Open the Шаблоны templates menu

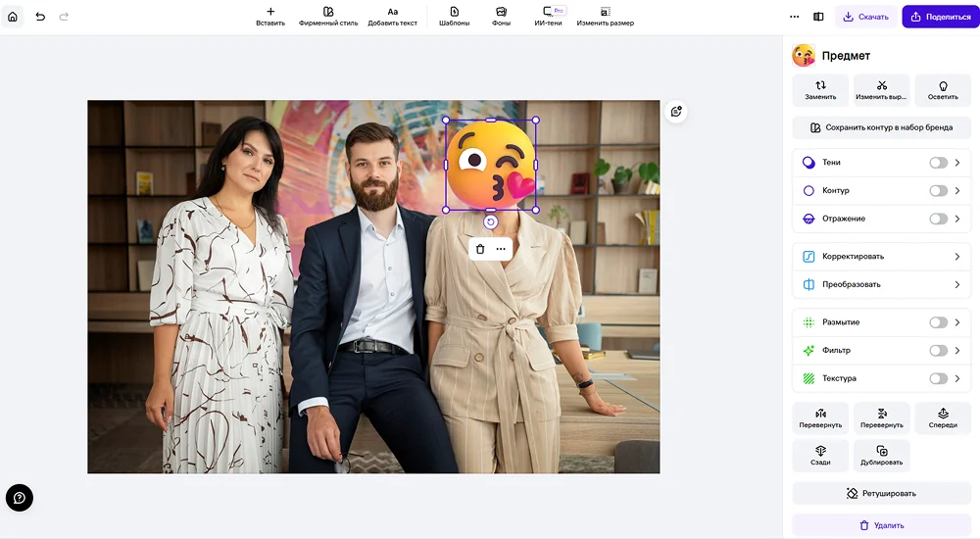tap(454, 17)
